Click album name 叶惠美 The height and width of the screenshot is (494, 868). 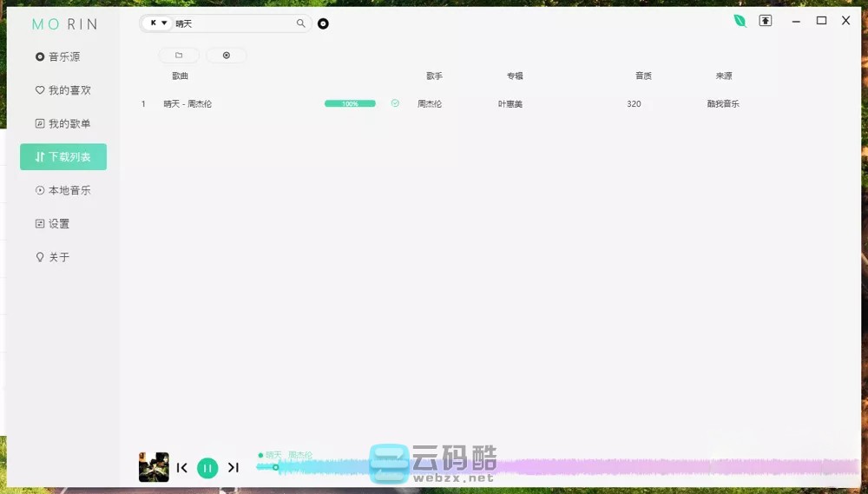pos(510,103)
